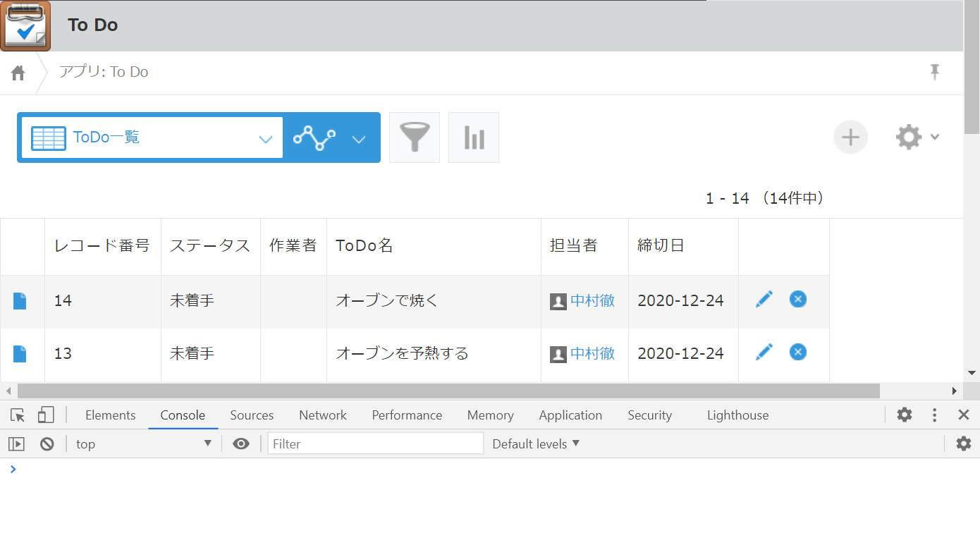980x557 pixels.
Task: Open record 14 details document icon
Action: pyautogui.click(x=20, y=301)
